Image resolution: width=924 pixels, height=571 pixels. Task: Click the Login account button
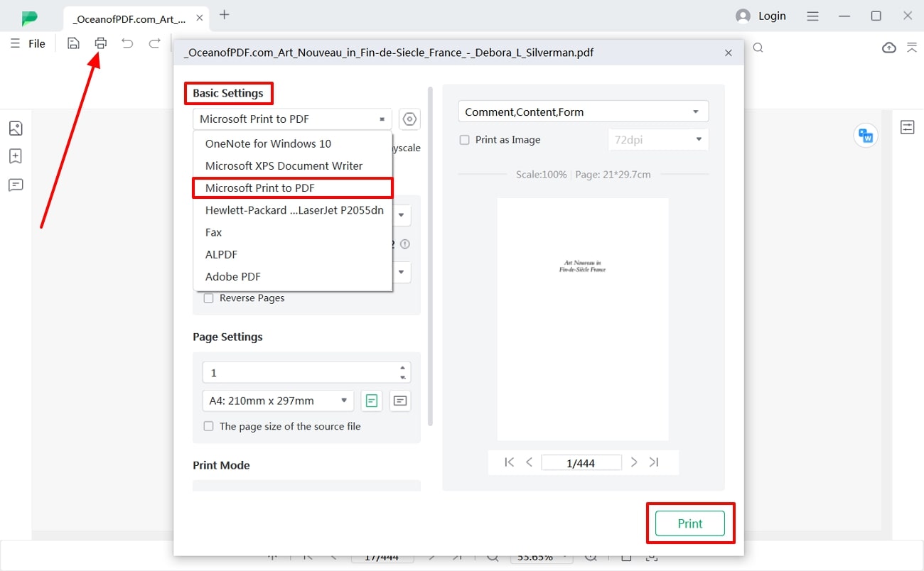pos(761,16)
